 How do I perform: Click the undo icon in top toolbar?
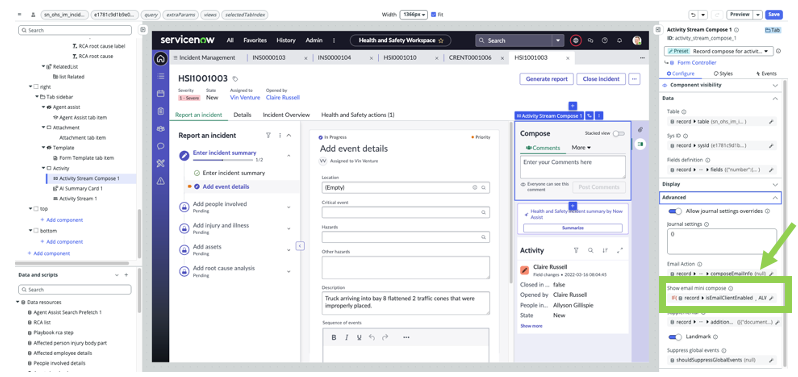(x=694, y=15)
